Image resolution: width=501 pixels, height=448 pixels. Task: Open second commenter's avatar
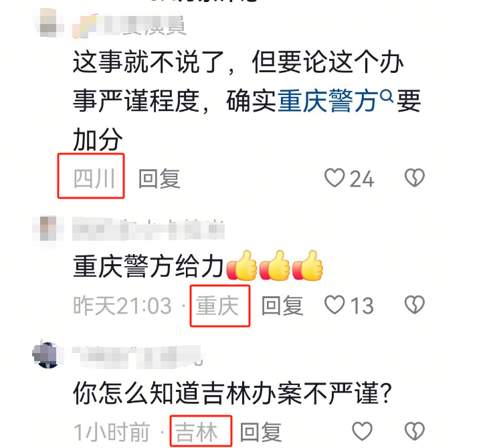point(48,228)
